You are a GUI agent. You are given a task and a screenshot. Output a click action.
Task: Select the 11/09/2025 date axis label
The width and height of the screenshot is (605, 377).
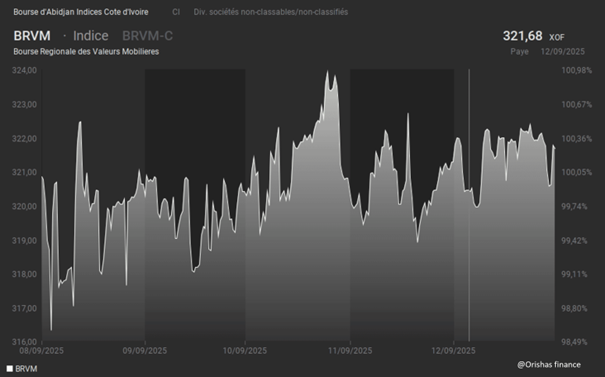tap(350, 351)
